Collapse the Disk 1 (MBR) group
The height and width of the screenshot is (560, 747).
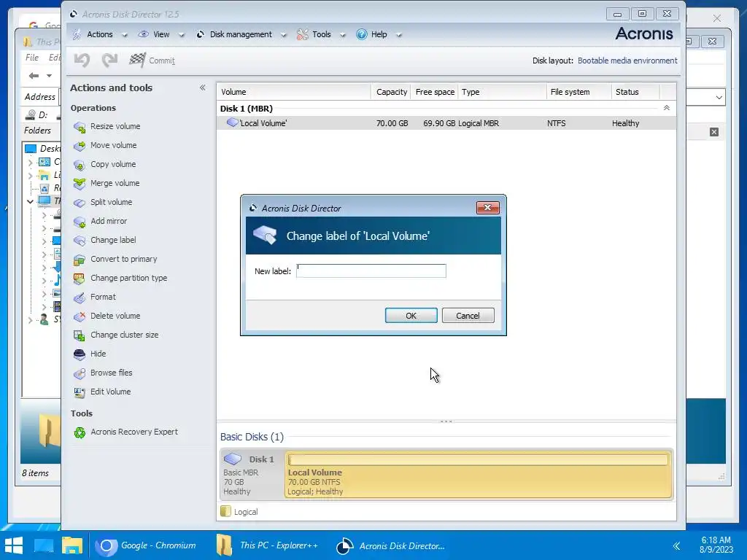pos(667,108)
